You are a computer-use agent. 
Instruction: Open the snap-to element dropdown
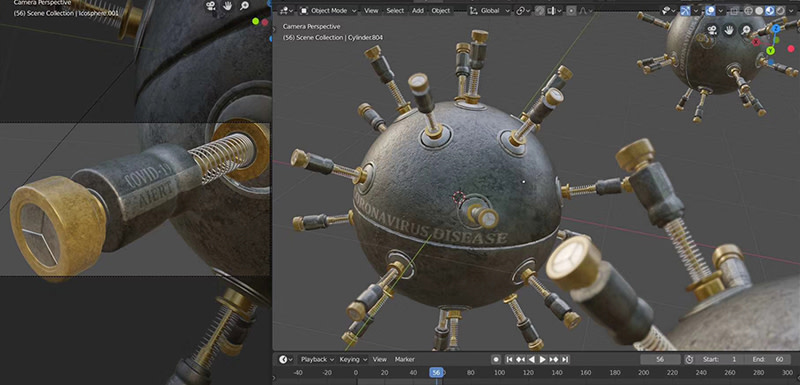[x=554, y=10]
